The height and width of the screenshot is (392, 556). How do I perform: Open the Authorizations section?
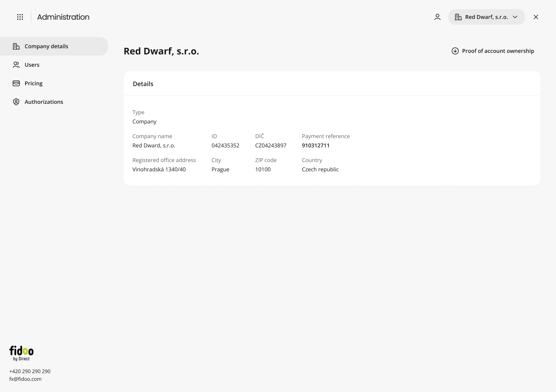pyautogui.click(x=54, y=102)
